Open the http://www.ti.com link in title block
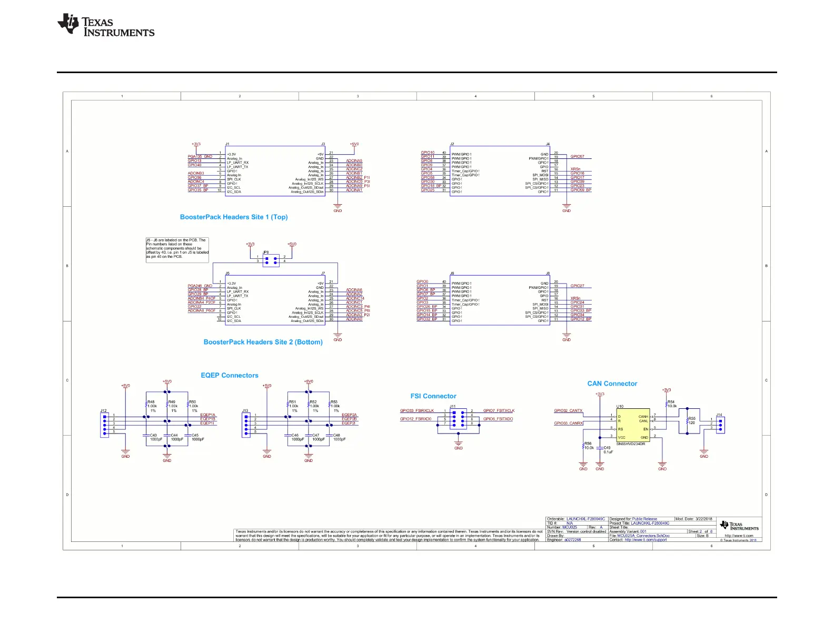 click(739, 536)
